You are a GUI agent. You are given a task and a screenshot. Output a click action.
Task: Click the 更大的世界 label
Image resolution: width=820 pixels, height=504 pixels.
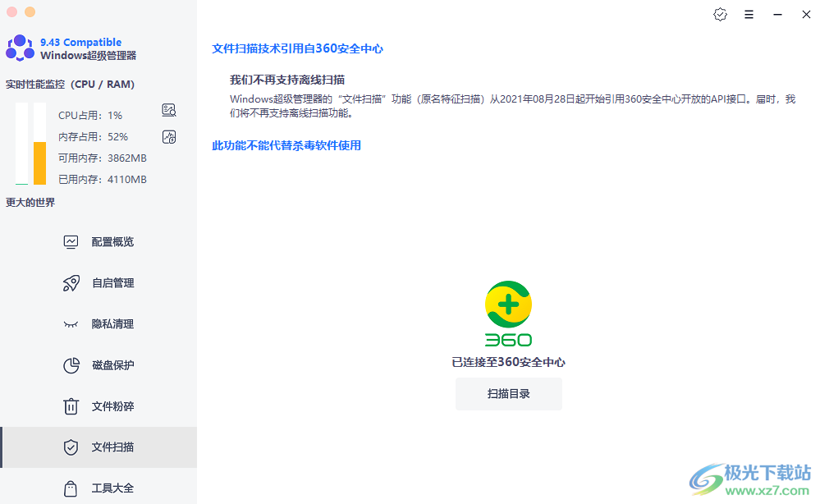click(x=30, y=202)
